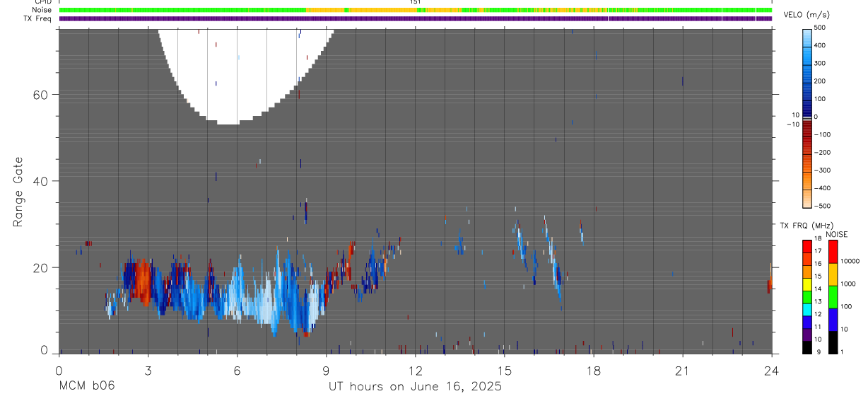Viewport: 868px width, 401px height.
Task: Click the 'TX Freq' row label
Action: pos(38,18)
